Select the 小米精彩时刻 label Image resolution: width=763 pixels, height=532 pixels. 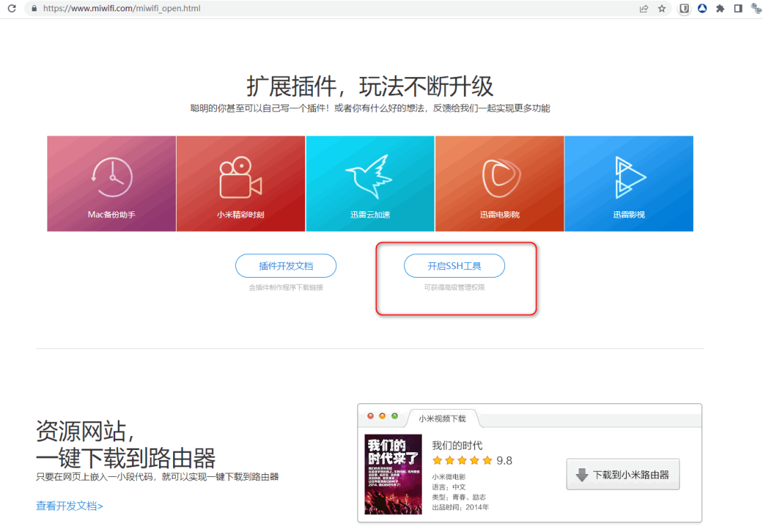(x=240, y=215)
